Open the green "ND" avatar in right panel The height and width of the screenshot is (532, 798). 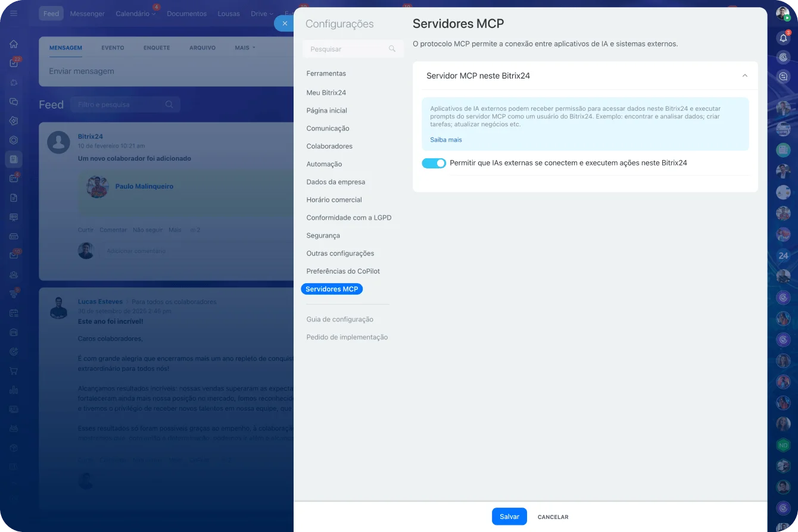(783, 445)
